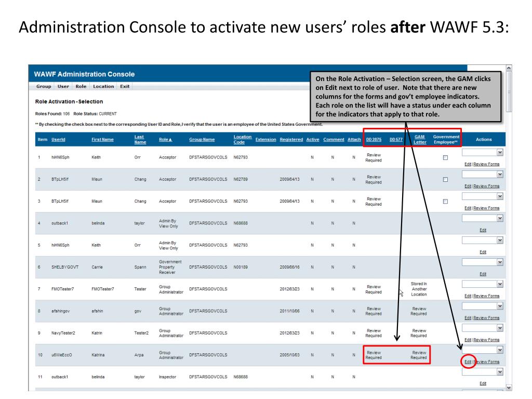Open Actions dropdown for NavyTester2 row

point(482,328)
